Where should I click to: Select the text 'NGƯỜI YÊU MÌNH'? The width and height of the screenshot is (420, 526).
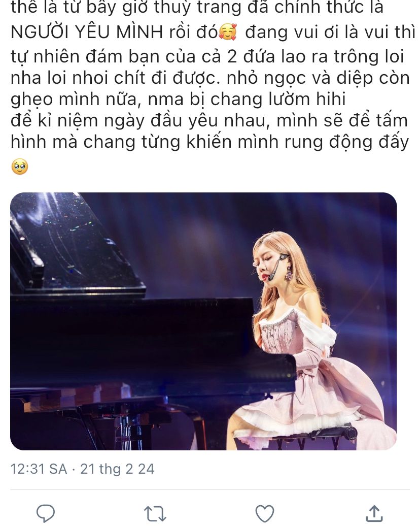(x=87, y=32)
